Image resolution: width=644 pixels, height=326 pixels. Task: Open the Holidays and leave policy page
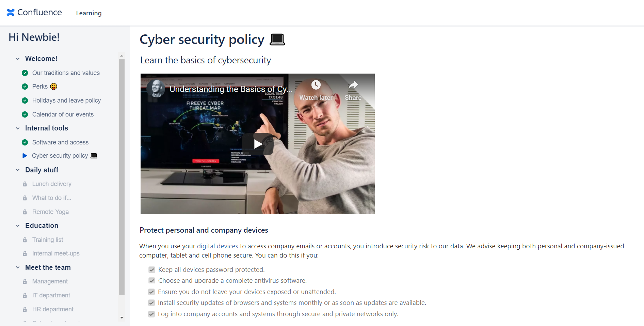pos(66,100)
